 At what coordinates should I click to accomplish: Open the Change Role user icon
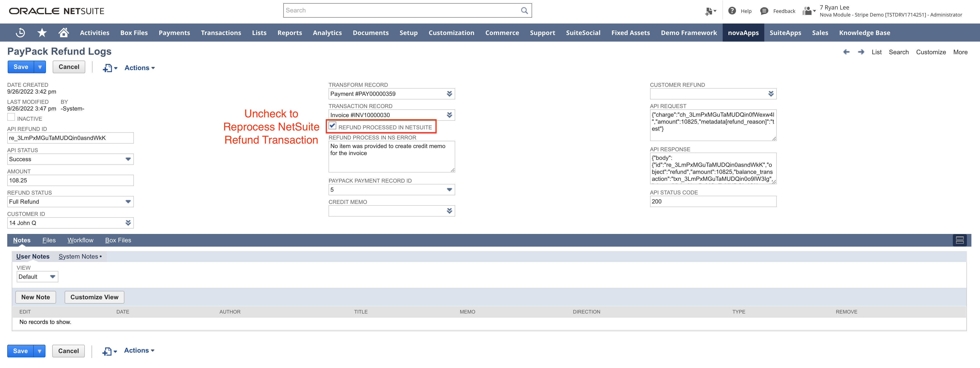(x=809, y=11)
